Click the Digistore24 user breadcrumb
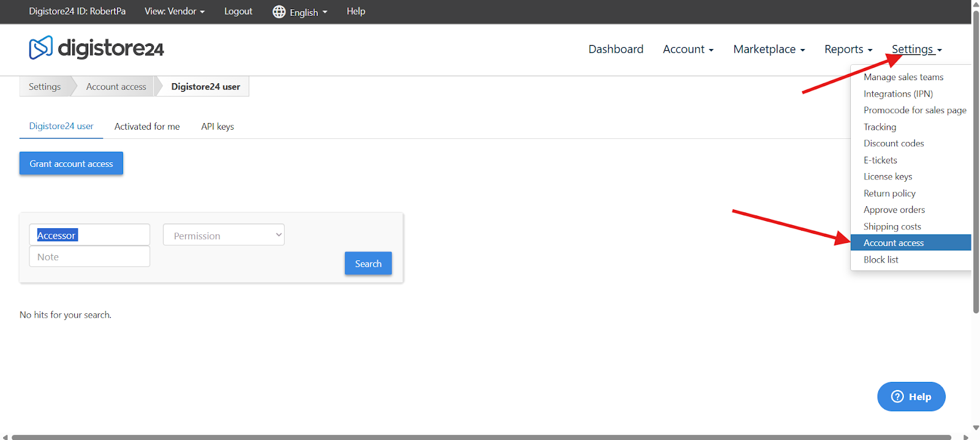 205,86
